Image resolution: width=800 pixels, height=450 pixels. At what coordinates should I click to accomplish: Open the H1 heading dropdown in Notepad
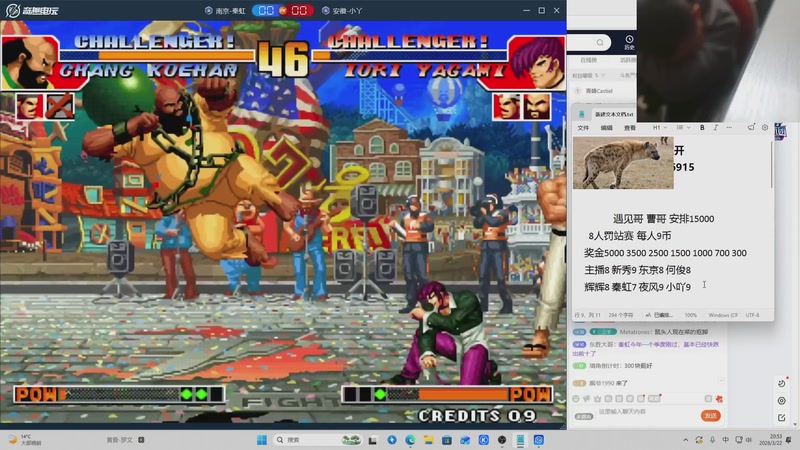coord(660,128)
